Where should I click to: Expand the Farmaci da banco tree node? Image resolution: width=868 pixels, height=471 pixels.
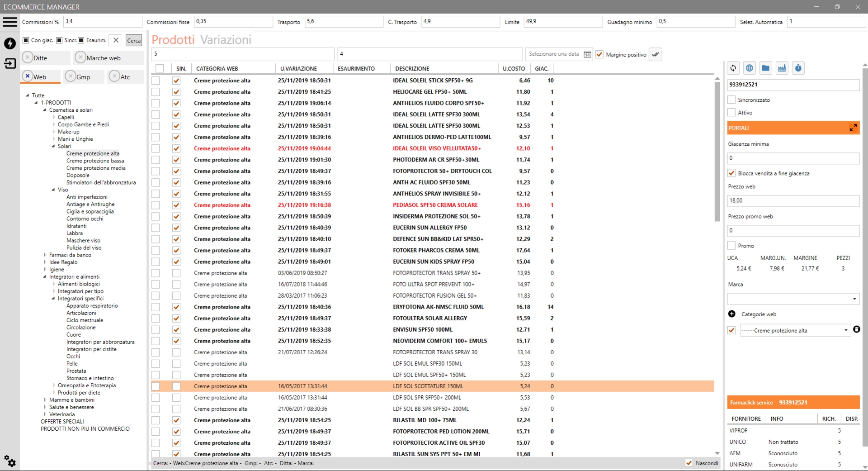coord(45,255)
